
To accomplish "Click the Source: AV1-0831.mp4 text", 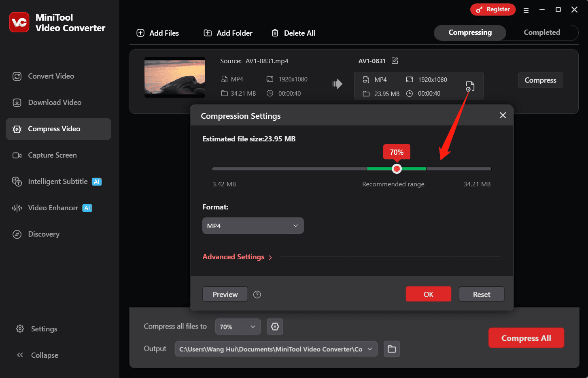I will (254, 61).
